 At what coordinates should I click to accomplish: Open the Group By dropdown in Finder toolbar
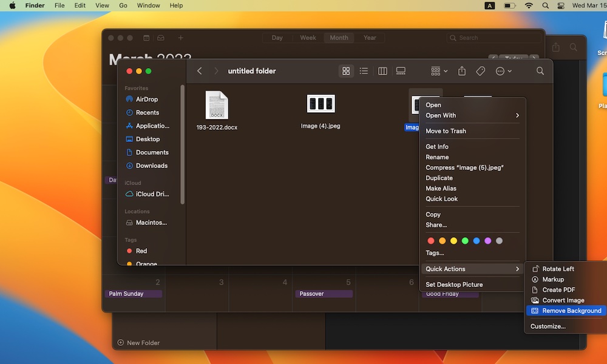[439, 71]
